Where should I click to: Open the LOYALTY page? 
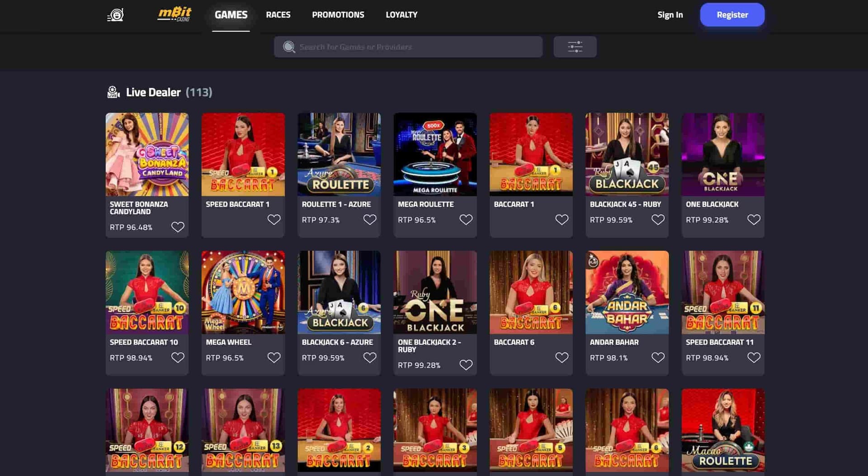point(401,14)
